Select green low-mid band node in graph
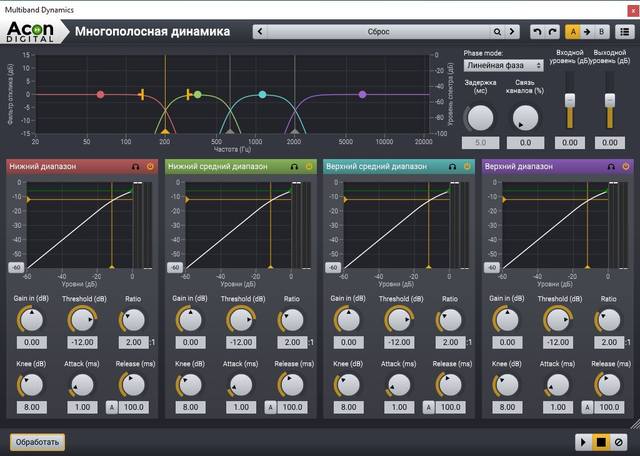 pos(198,95)
